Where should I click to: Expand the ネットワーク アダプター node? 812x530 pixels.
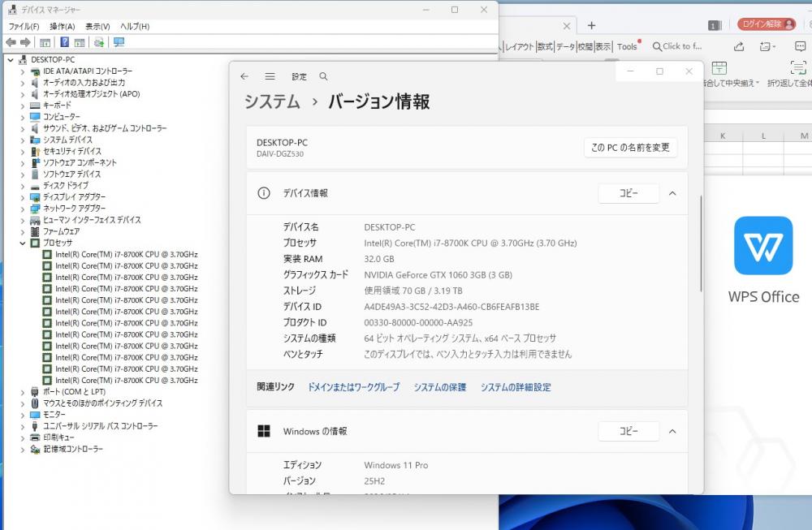tap(22, 209)
